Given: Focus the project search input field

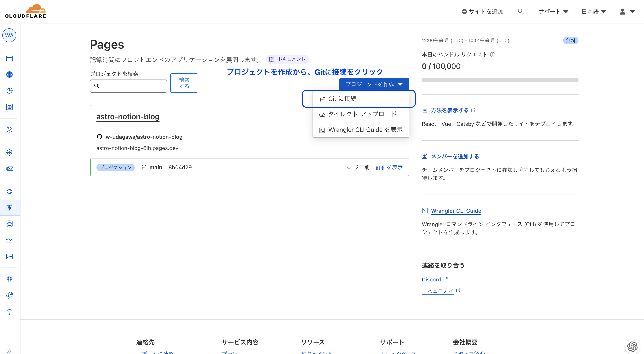Looking at the screenshot, I should 133,86.
